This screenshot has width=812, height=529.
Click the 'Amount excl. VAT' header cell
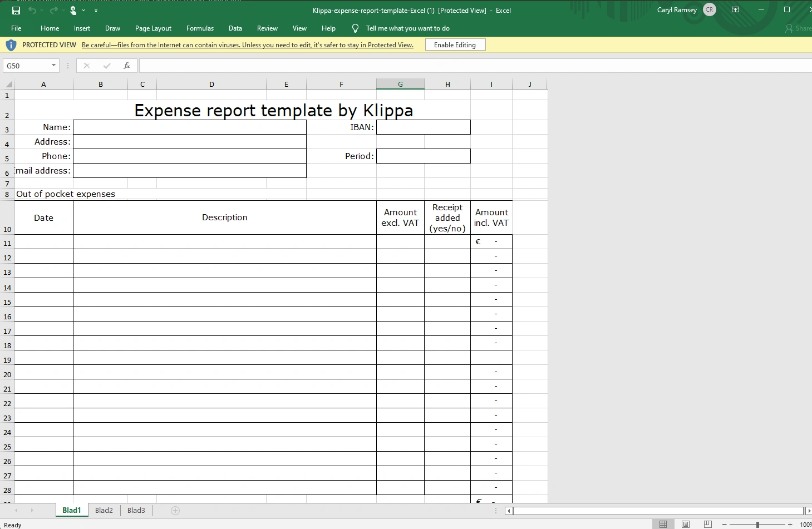[400, 217]
